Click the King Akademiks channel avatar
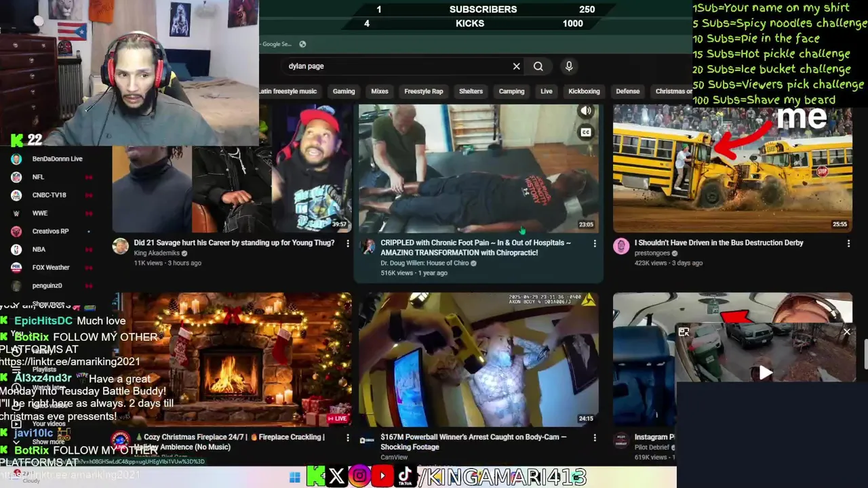 pyautogui.click(x=121, y=246)
